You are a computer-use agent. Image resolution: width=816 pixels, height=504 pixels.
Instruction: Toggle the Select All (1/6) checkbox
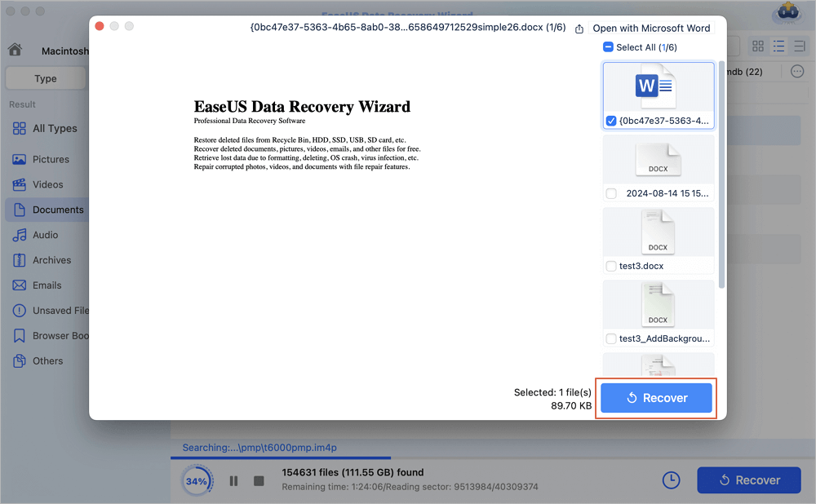[608, 47]
